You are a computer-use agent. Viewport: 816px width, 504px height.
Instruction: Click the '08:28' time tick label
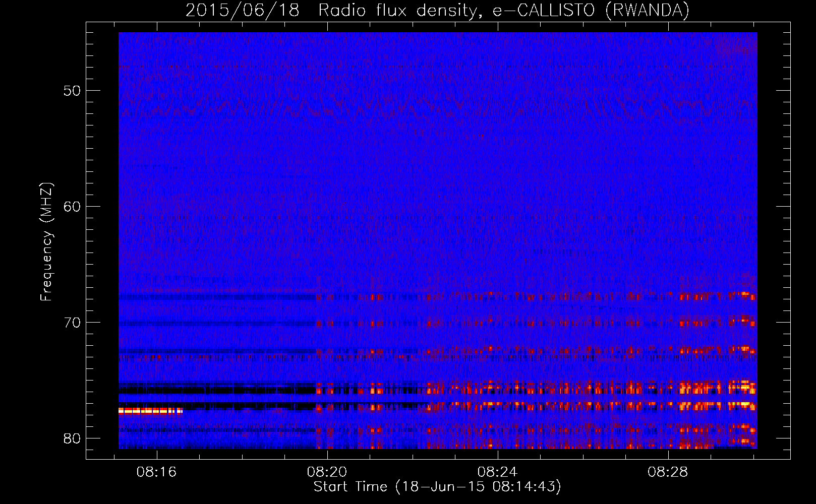(668, 472)
